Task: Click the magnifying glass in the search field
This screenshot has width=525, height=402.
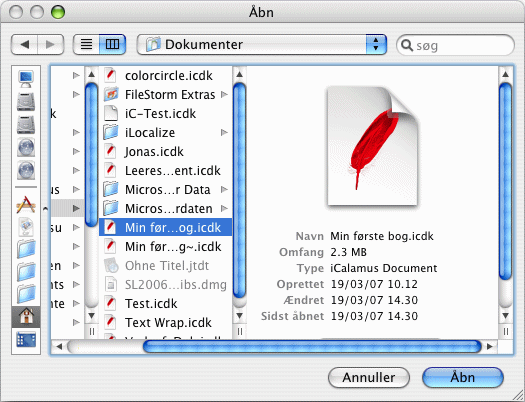Action: [x=407, y=45]
